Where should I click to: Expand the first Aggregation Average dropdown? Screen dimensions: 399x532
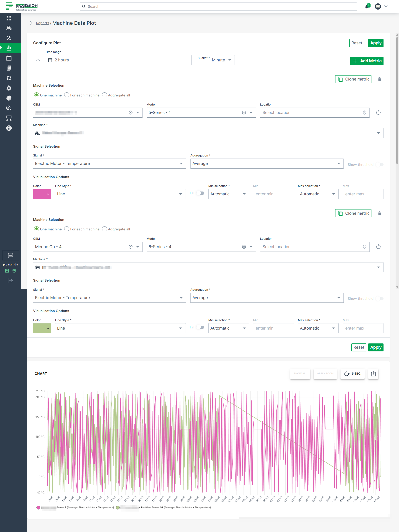[266, 164]
